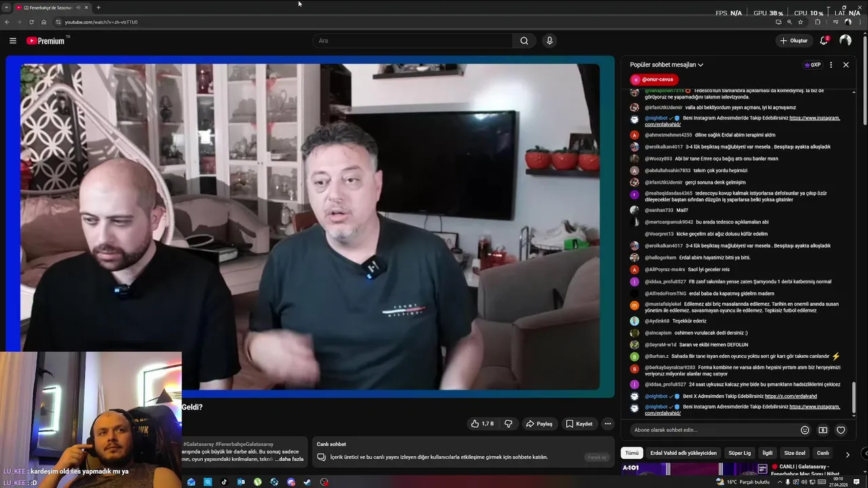868x488 pixels.
Task: Go back in browser
Action: 7,22
